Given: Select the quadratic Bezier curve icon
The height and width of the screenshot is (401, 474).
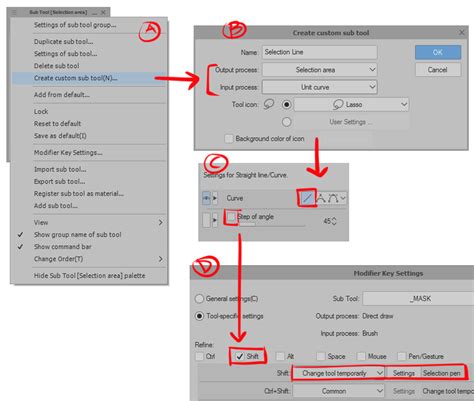Looking at the screenshot, I should click(333, 198).
